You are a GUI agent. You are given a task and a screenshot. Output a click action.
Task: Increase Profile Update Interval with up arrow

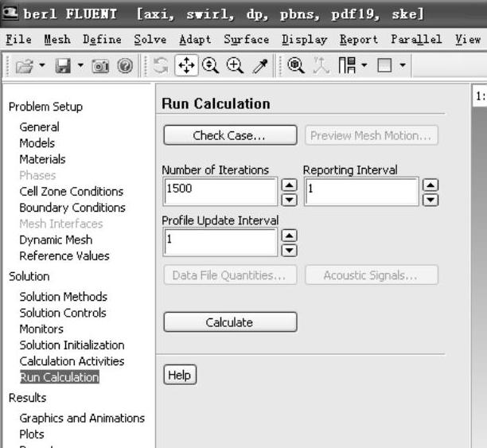point(290,235)
